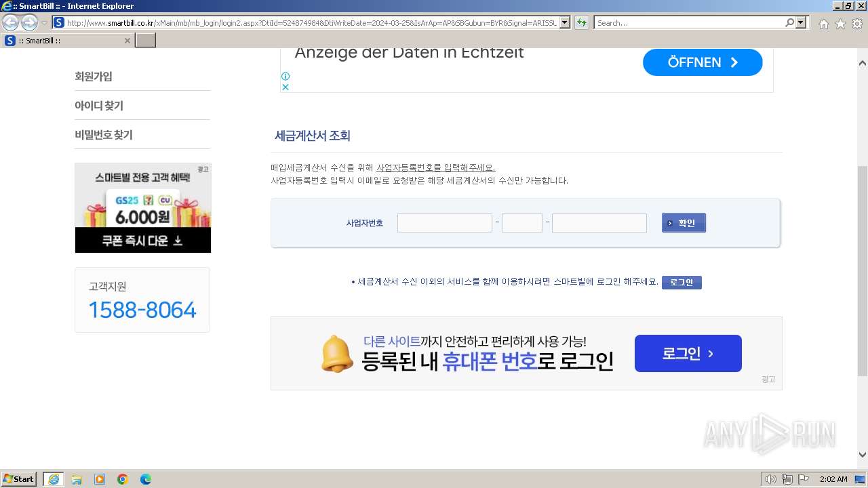Viewport: 868px width, 488px height.
Task: Refresh the page using the green arrows icon
Action: pyautogui.click(x=581, y=22)
